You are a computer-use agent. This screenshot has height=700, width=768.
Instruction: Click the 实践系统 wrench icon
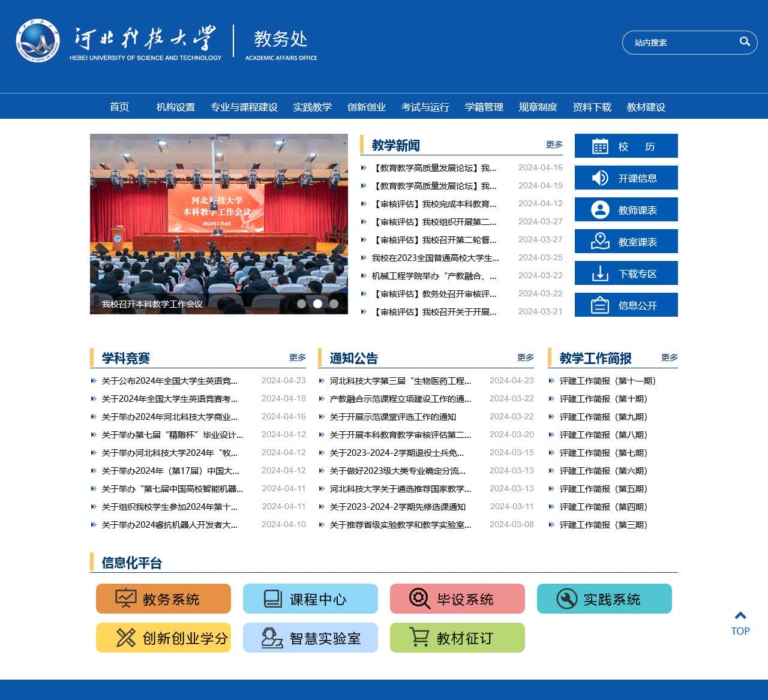coord(566,598)
